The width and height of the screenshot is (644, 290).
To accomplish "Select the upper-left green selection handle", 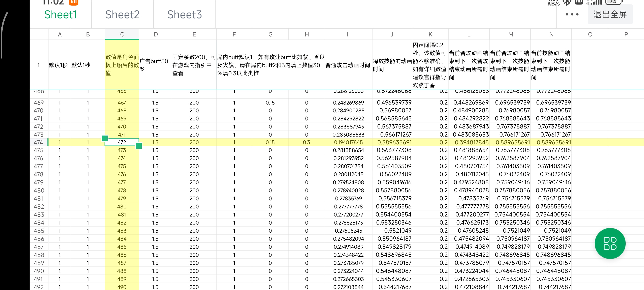I will (105, 138).
